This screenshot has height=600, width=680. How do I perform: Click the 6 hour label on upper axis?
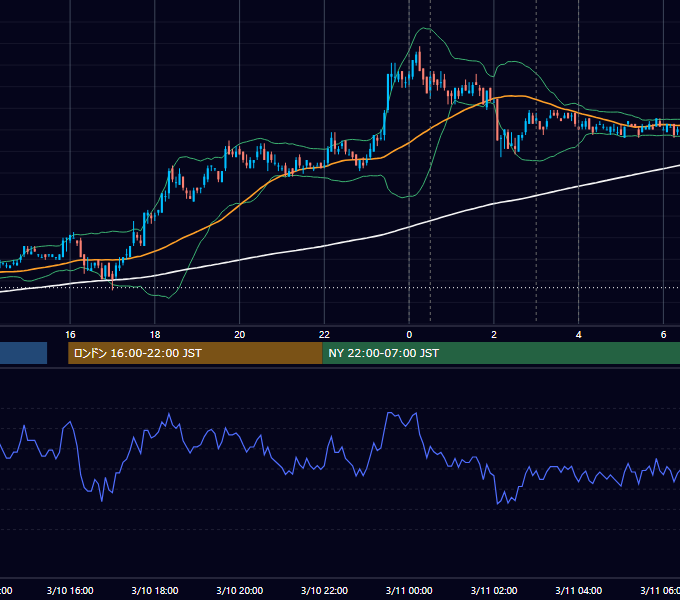coord(663,335)
